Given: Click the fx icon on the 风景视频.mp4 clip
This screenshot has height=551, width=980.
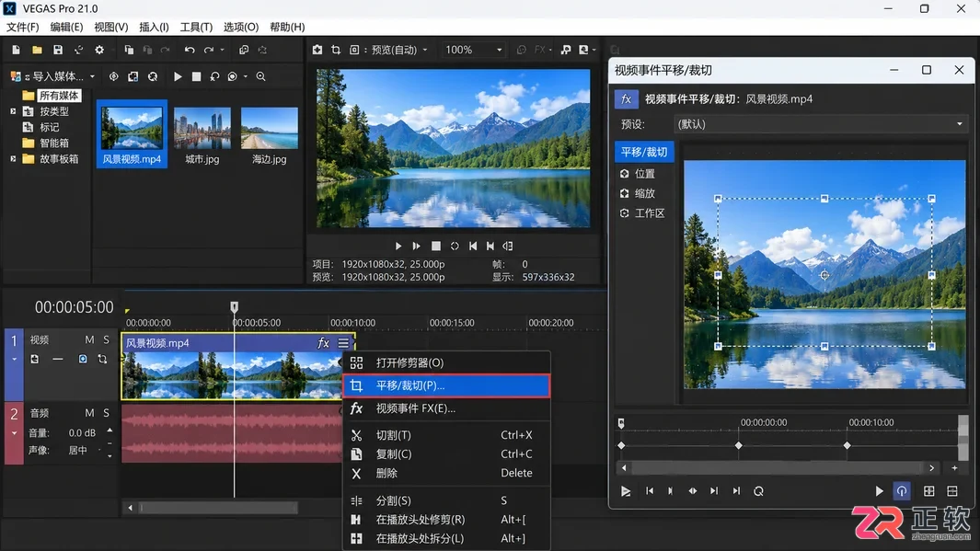Looking at the screenshot, I should pos(323,343).
